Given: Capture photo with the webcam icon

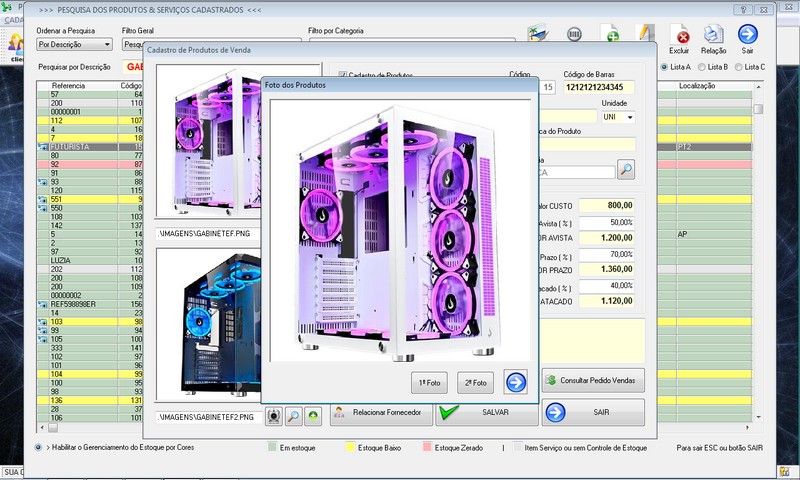Looking at the screenshot, I should (274, 416).
